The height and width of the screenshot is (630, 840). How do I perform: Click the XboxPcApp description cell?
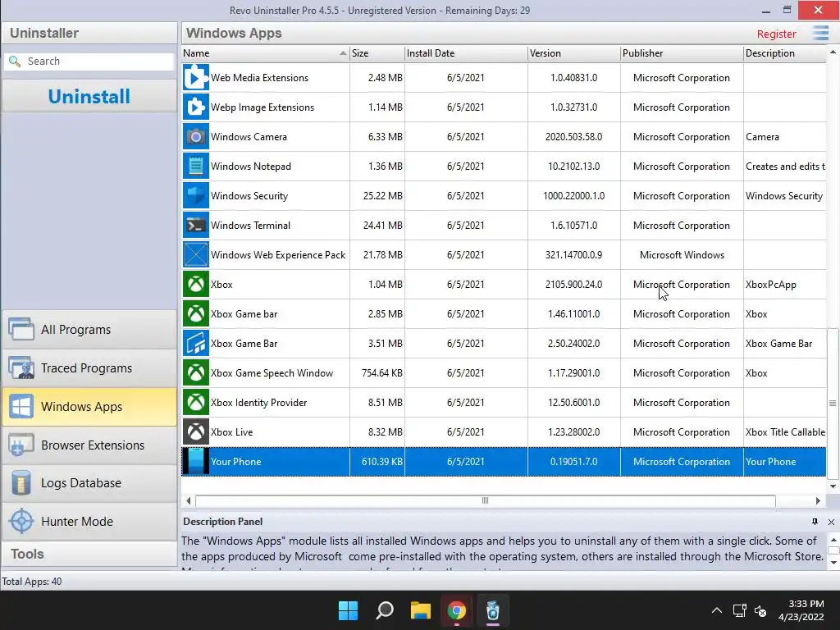coord(785,285)
